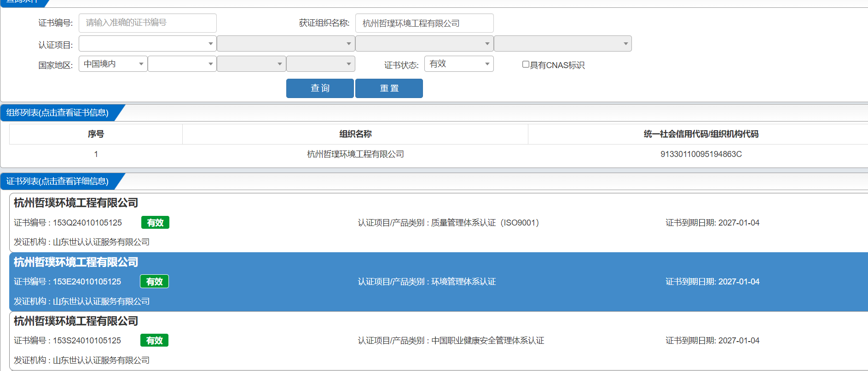868x371 pixels.
Task: Click the 有效 badge of certificate 153E24010105125
Action: pos(154,282)
